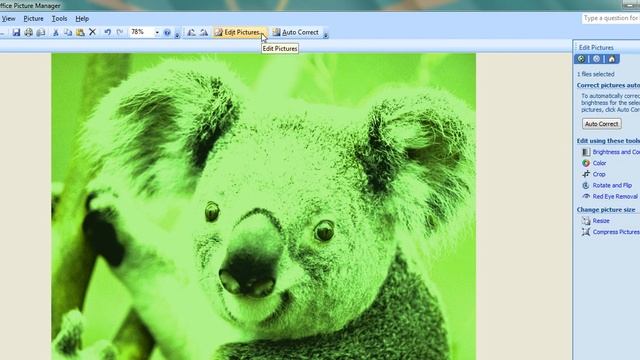640x360 pixels.
Task: Open the Tools menu
Action: pyautogui.click(x=60, y=19)
